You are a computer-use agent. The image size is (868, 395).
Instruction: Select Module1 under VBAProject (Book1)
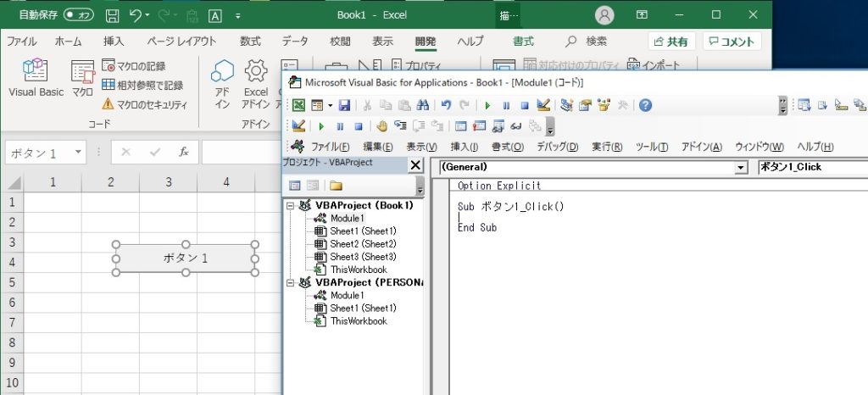click(x=347, y=218)
